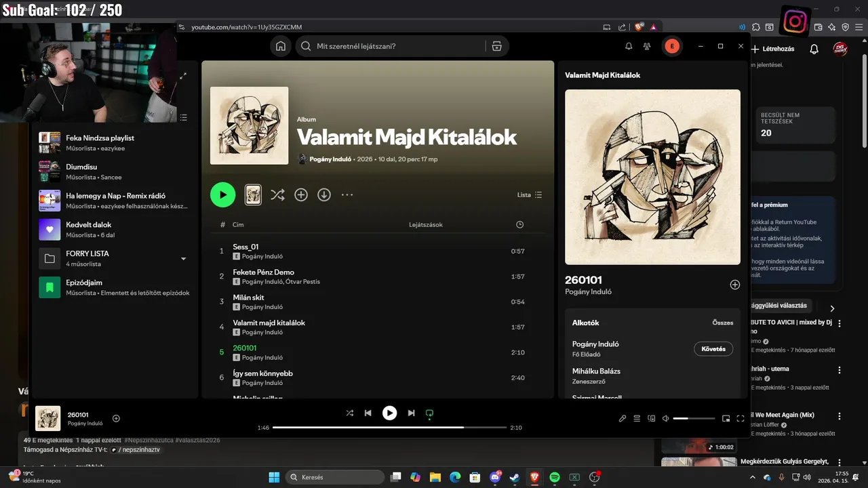Open Spotify taskbar icon
The height and width of the screenshot is (488, 868).
click(554, 477)
